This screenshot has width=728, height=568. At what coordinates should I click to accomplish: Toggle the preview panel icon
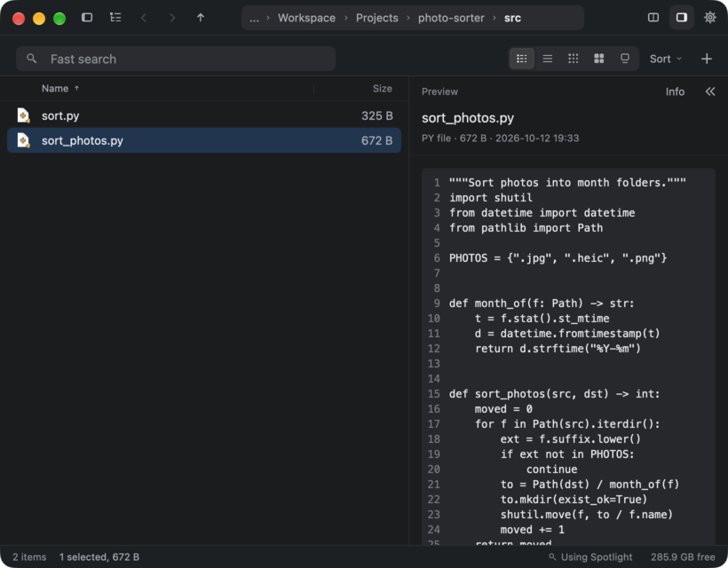[x=682, y=18]
